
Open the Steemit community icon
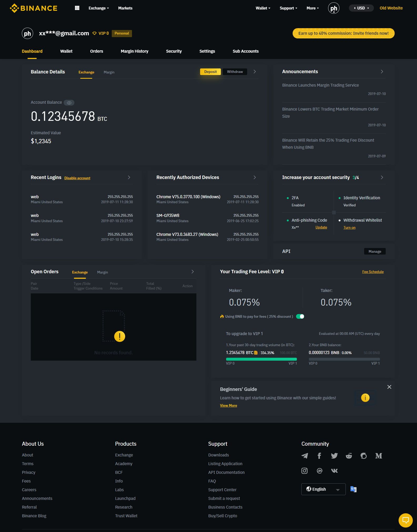364,456
